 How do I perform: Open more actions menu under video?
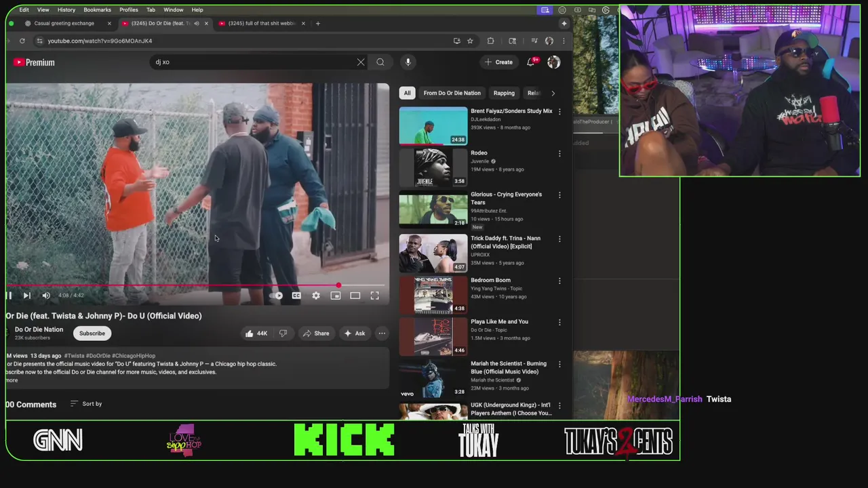point(382,333)
